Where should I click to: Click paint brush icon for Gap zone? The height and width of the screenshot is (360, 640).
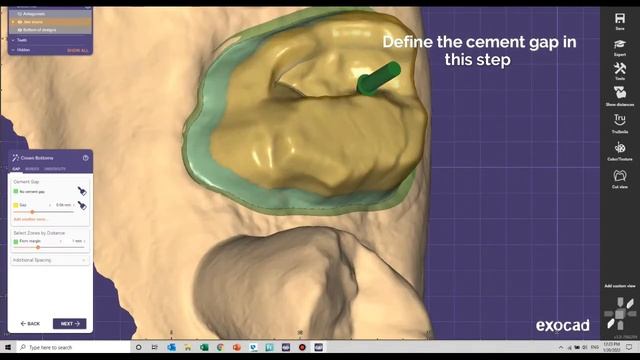pos(82,205)
